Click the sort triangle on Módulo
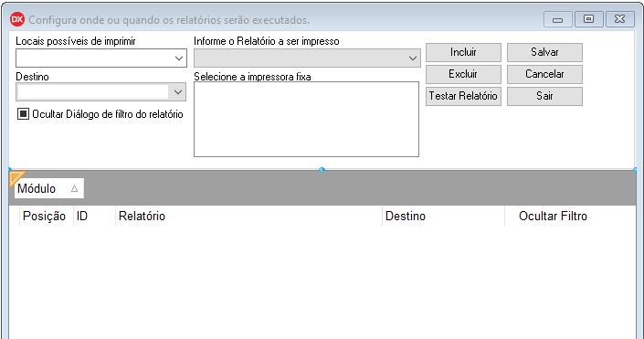 click(x=74, y=188)
